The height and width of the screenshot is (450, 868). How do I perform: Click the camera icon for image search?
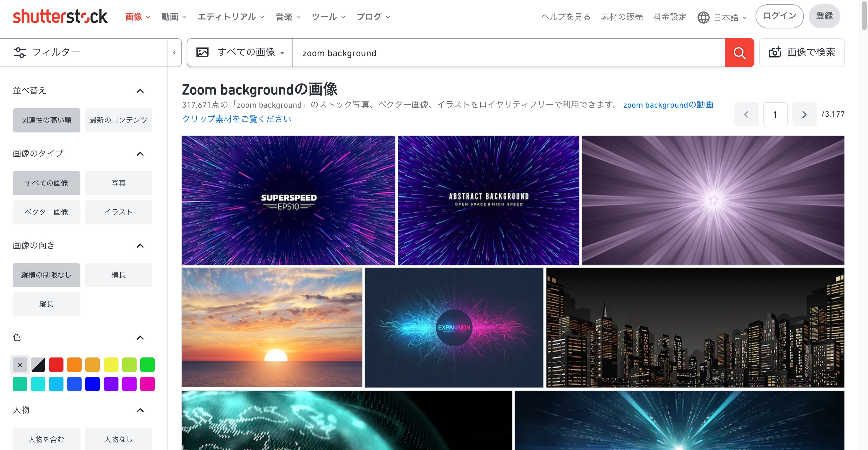coord(774,52)
